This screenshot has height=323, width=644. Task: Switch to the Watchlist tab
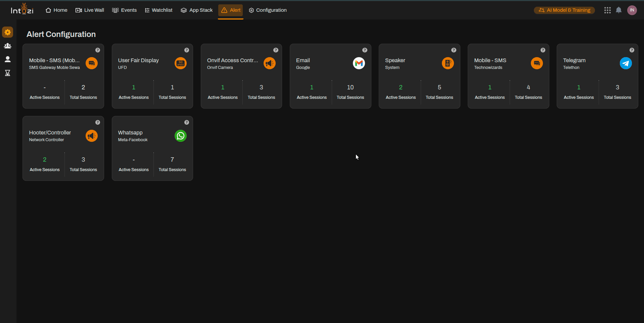tap(158, 10)
